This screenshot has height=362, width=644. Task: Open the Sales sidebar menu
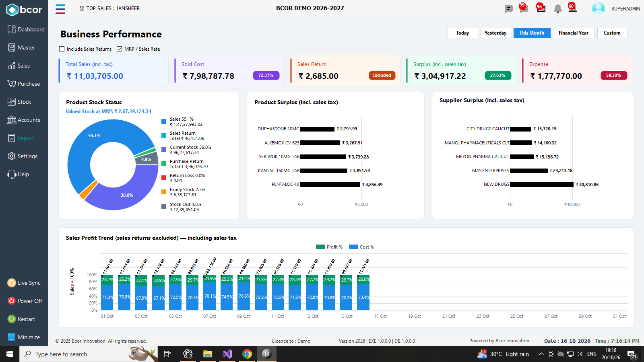(19, 66)
